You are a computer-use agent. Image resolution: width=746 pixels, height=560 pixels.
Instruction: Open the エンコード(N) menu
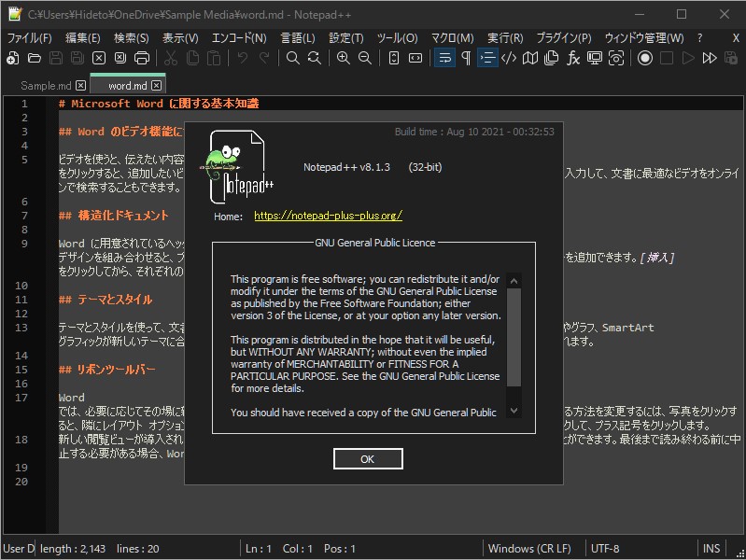point(239,38)
